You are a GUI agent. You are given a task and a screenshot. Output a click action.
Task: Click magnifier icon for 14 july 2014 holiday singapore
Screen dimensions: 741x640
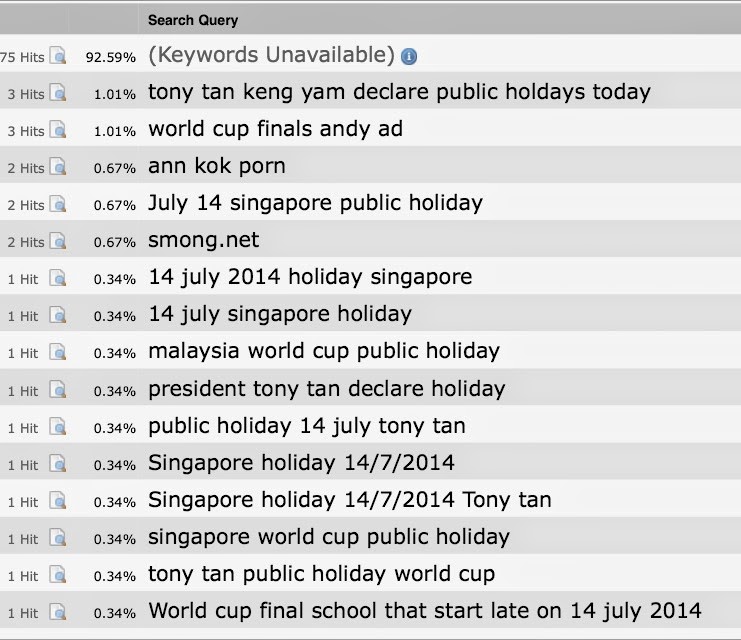click(58, 278)
